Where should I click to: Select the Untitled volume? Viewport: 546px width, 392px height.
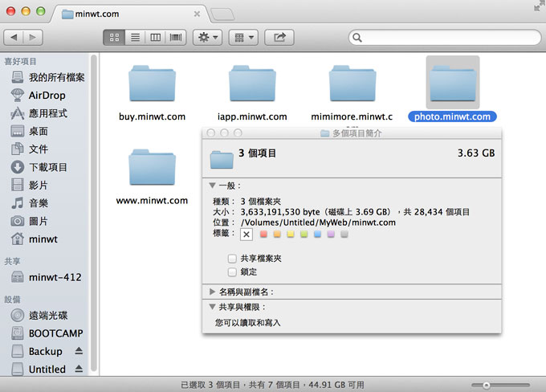coord(39,369)
